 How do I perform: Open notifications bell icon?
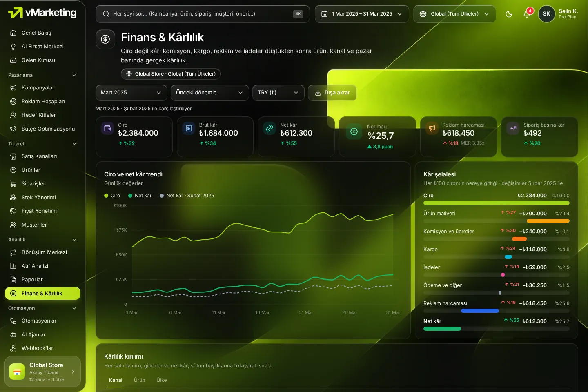pos(527,14)
